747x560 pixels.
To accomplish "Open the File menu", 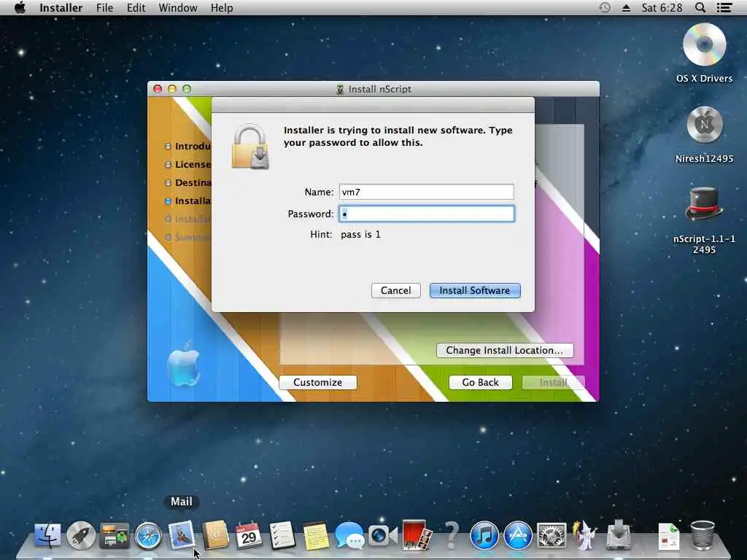I will click(104, 7).
